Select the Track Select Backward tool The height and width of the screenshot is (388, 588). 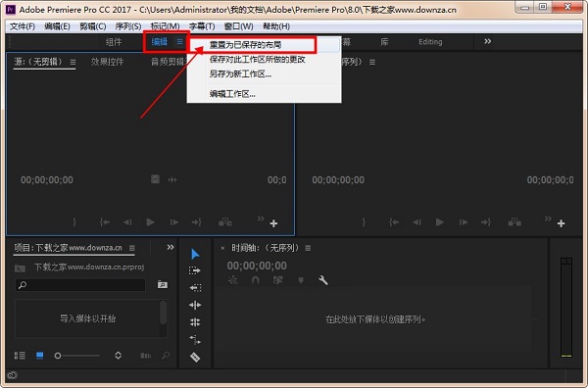[x=195, y=287]
